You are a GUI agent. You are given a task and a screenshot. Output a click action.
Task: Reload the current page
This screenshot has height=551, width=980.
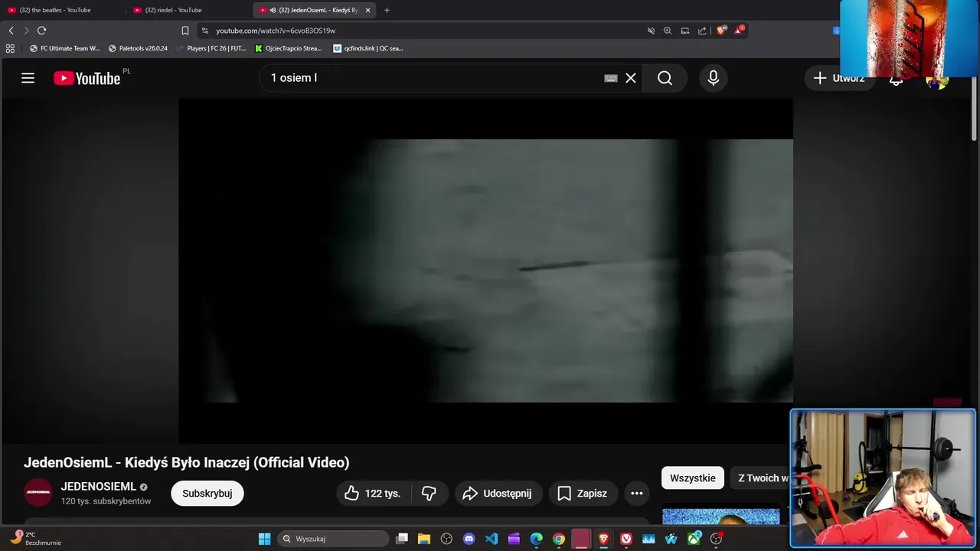[x=41, y=31]
